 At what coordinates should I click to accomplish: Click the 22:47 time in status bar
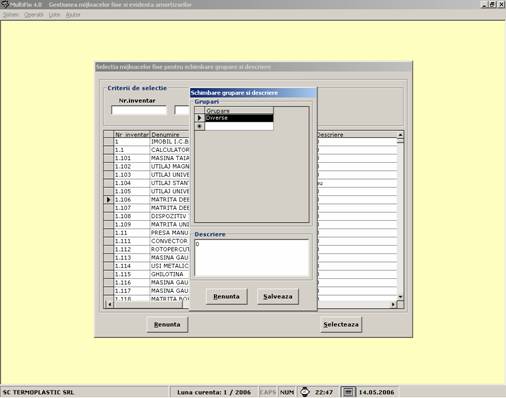click(x=324, y=392)
